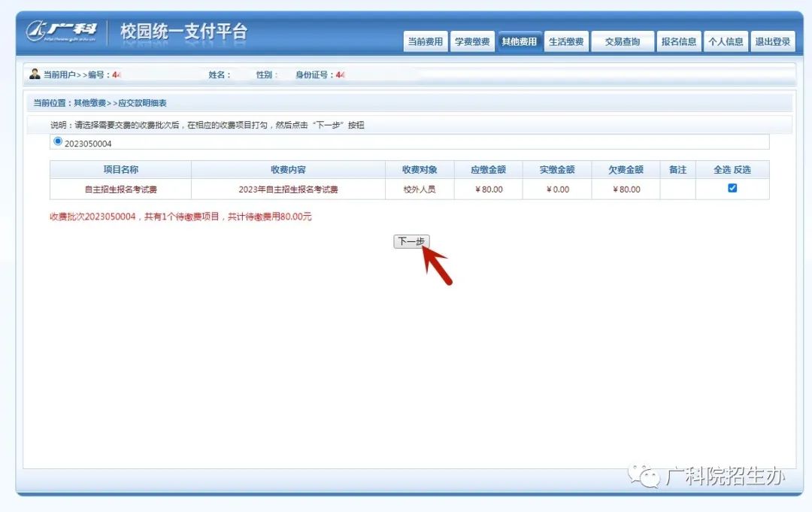The height and width of the screenshot is (512, 812).
Task: Click the 校园统一支付平台 title
Action: [x=183, y=32]
